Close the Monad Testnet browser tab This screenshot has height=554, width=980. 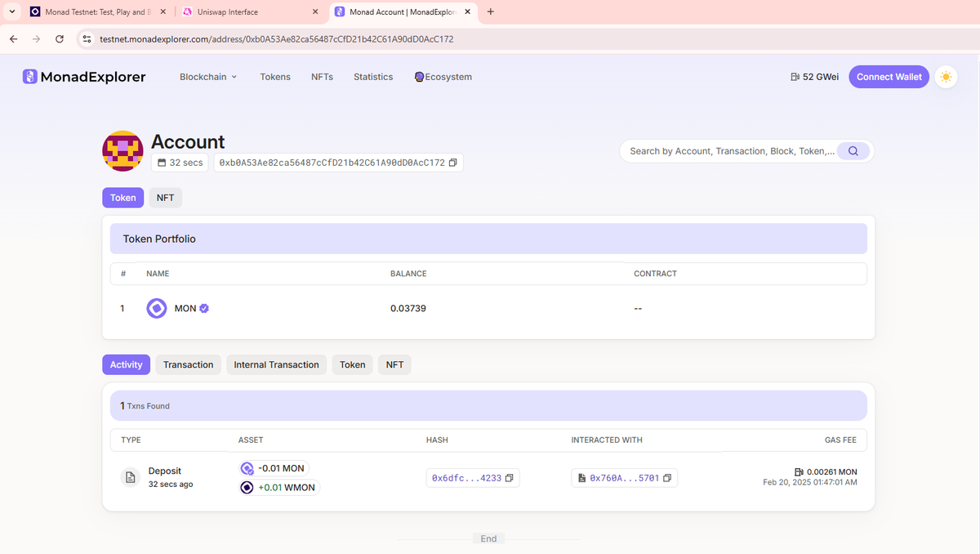(163, 12)
